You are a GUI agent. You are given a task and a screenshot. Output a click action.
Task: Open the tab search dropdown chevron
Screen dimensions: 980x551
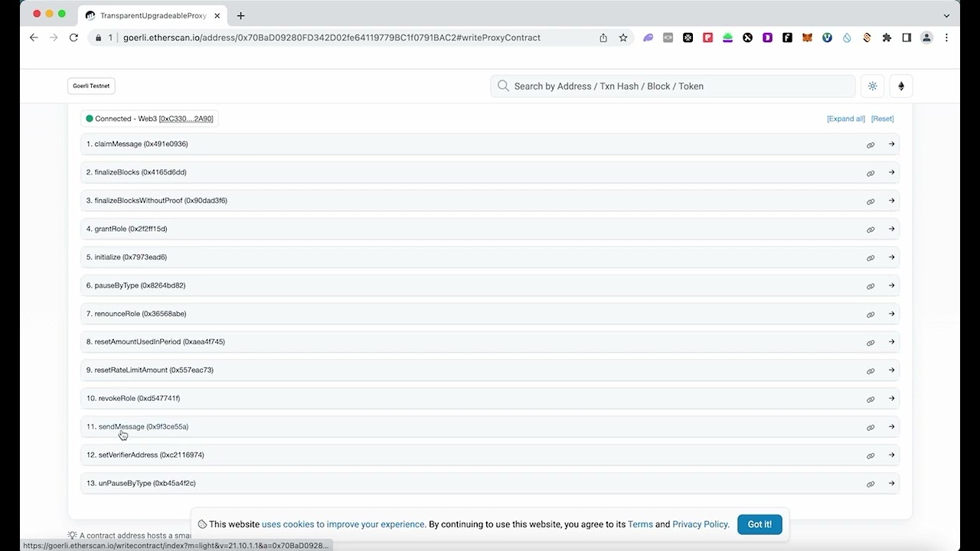(947, 15)
